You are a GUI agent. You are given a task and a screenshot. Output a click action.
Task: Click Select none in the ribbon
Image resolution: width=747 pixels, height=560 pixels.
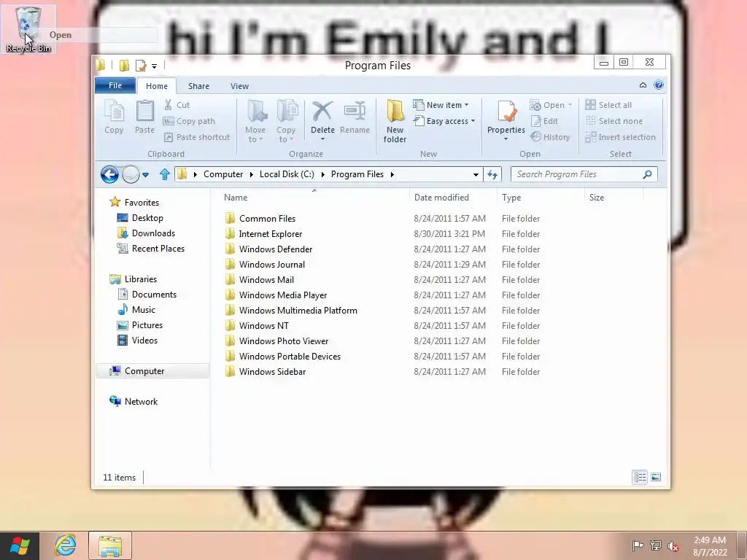pyautogui.click(x=614, y=121)
